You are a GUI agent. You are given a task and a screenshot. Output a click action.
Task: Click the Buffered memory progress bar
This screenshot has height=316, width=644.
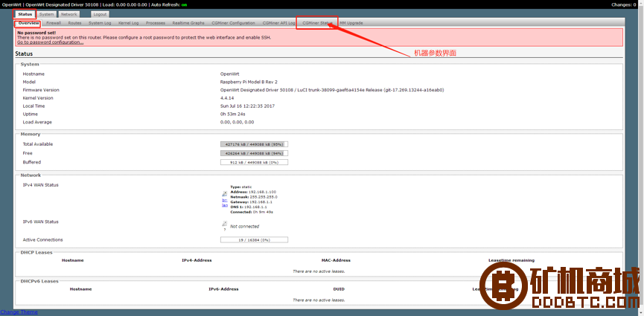coord(254,162)
